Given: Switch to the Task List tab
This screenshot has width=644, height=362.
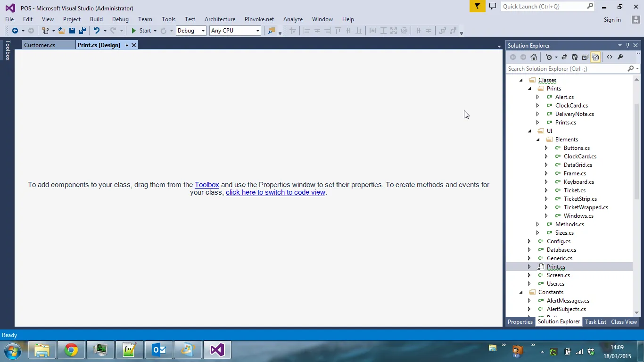Looking at the screenshot, I should 595,322.
